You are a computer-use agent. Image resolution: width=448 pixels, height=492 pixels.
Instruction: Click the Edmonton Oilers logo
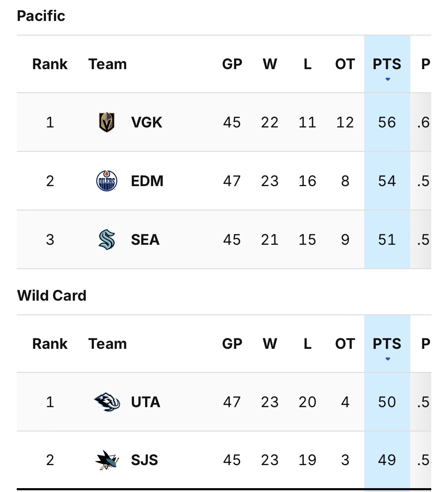(107, 181)
